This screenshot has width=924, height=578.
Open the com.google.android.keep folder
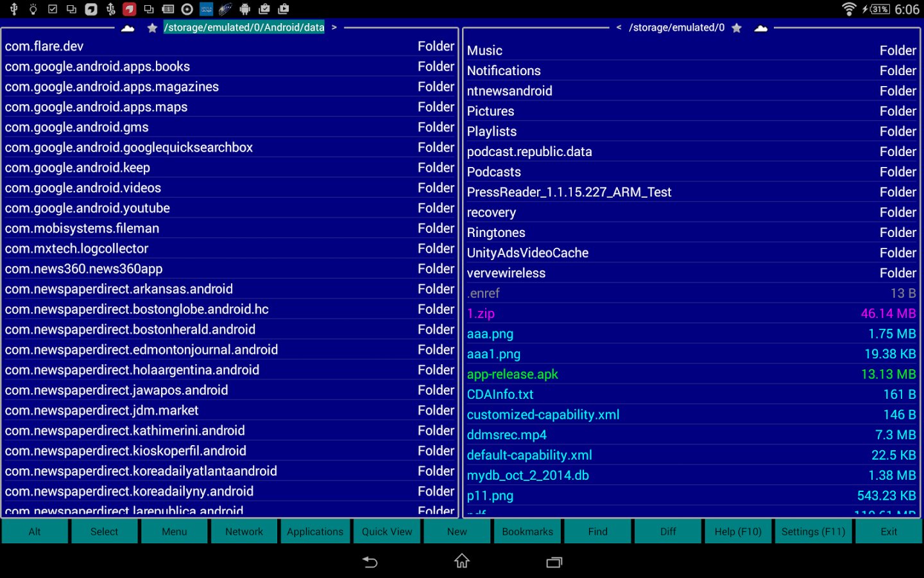78,168
